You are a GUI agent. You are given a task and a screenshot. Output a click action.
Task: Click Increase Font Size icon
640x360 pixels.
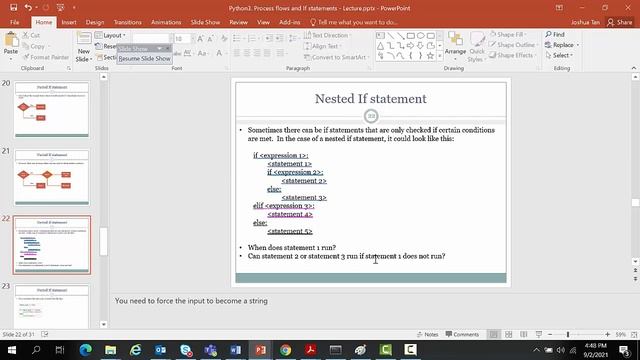pos(200,38)
